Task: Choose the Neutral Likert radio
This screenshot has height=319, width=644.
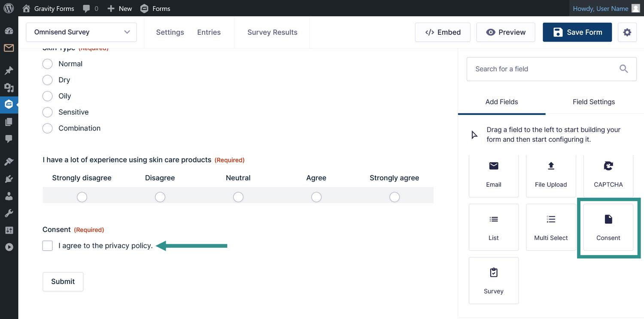Action: click(x=238, y=197)
